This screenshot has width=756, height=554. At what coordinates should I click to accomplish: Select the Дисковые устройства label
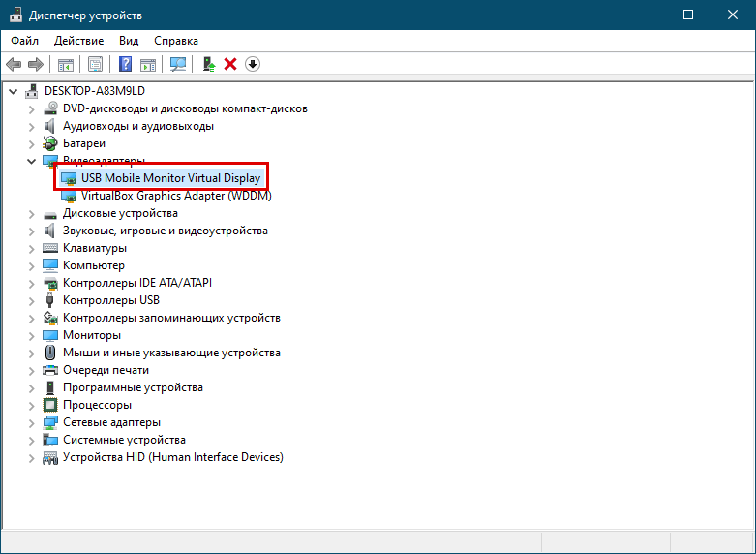coord(120,213)
